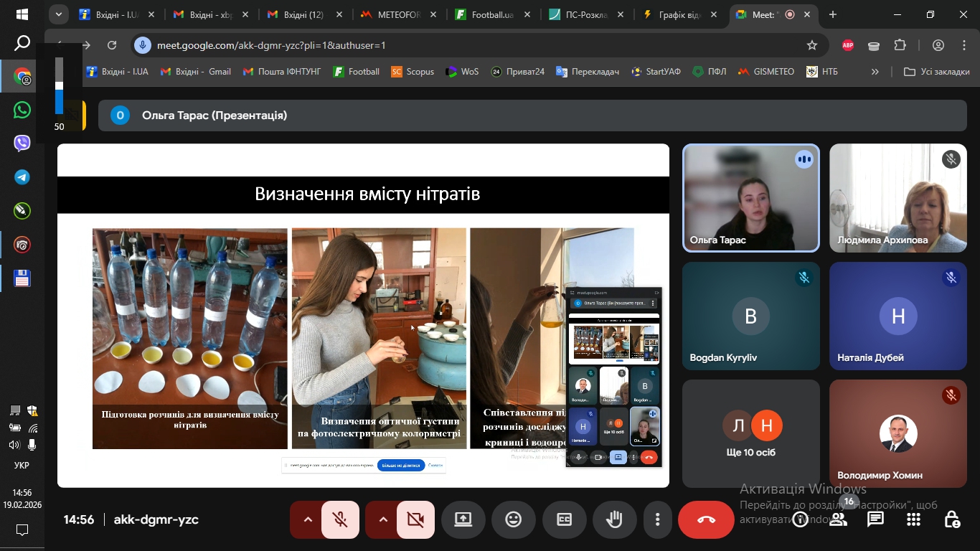The width and height of the screenshot is (980, 551).
Task: Send an emoji reaction
Action: point(514,519)
